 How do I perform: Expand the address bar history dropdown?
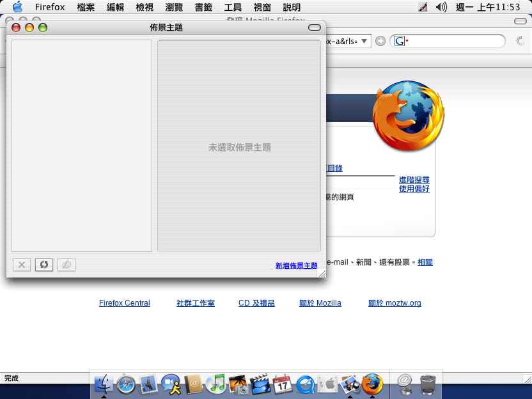pyautogui.click(x=364, y=41)
